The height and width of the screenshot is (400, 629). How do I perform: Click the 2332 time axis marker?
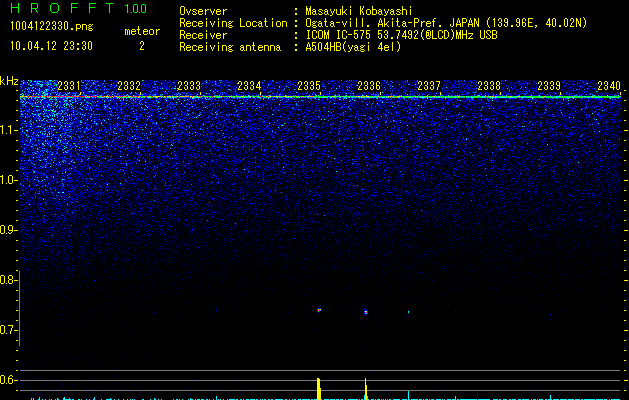coord(129,85)
